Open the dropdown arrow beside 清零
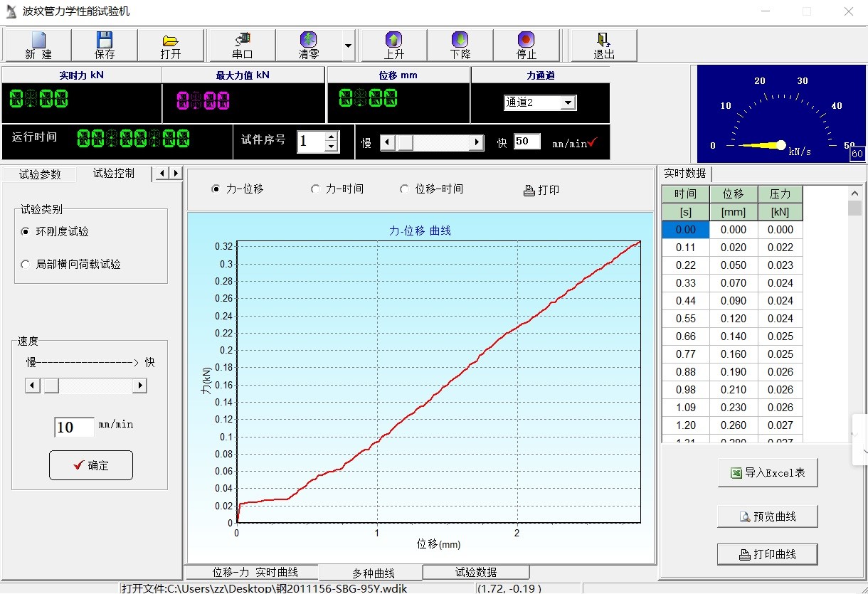The width and height of the screenshot is (868, 594). click(x=348, y=46)
